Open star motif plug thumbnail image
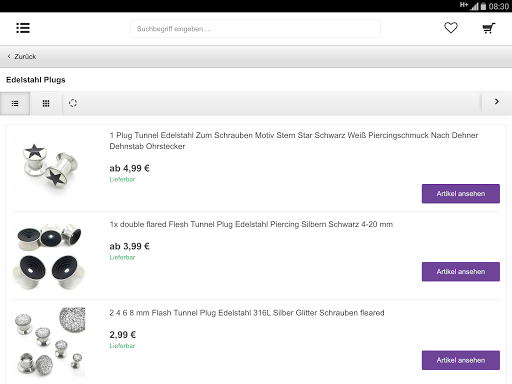 click(x=50, y=166)
